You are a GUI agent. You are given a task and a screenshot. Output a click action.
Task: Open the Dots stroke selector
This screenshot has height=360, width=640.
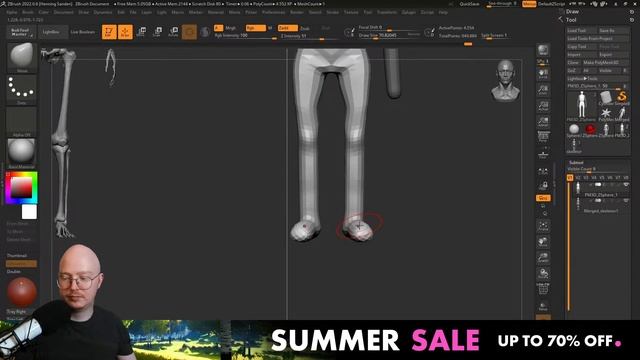(22, 89)
